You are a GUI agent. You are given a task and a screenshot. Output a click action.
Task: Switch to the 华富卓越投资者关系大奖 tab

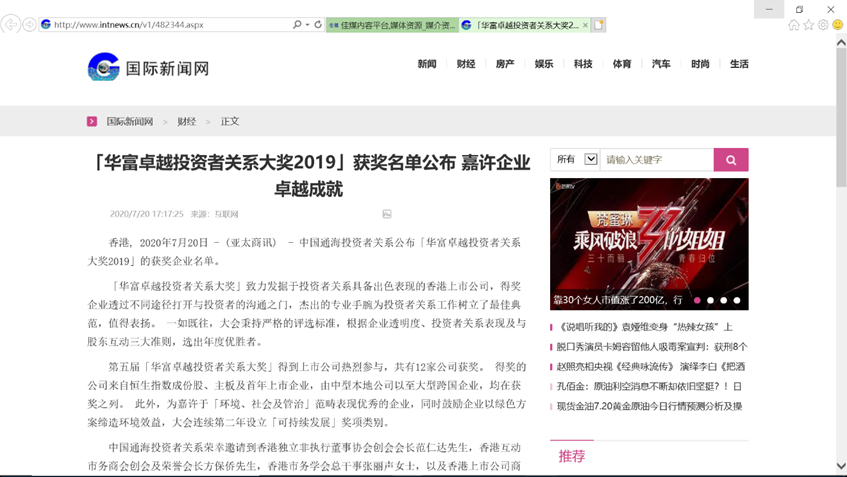[525, 25]
